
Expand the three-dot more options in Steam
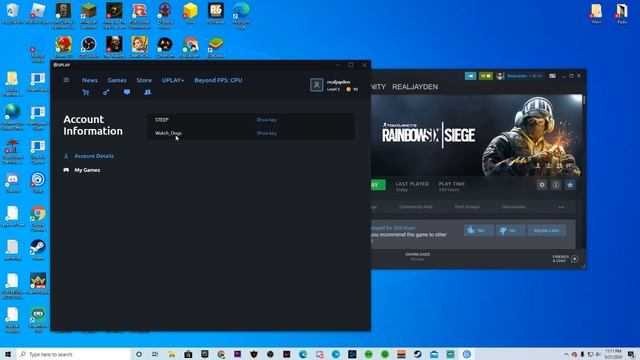click(561, 207)
